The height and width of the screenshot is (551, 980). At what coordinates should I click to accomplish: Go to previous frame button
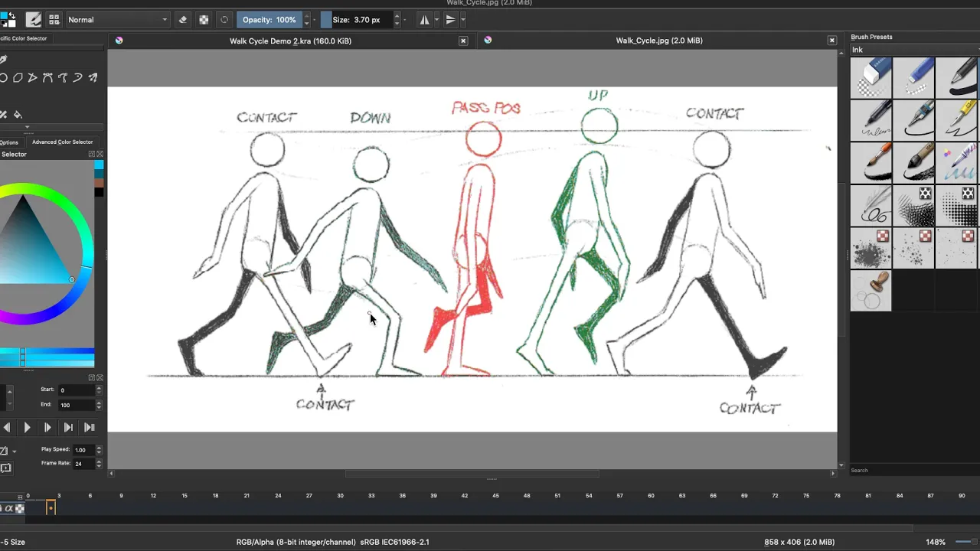click(x=7, y=427)
